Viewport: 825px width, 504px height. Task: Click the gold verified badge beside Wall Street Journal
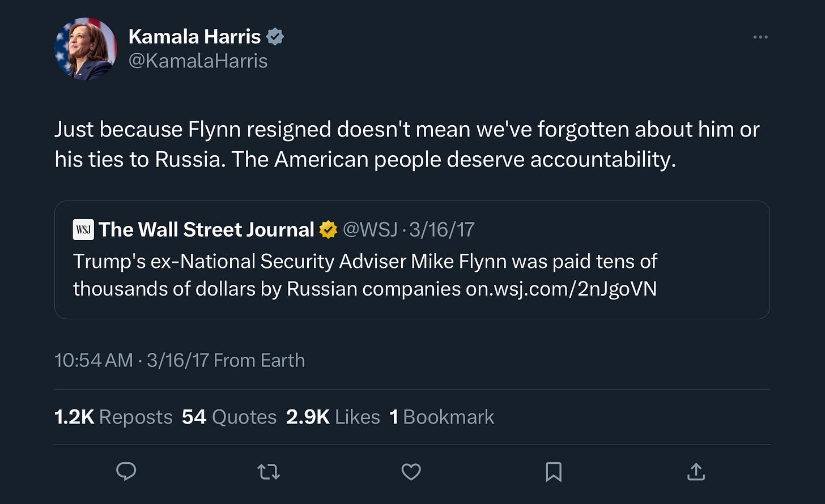[328, 230]
